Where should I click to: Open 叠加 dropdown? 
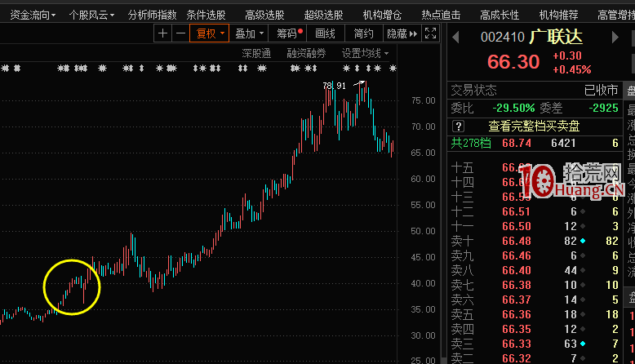249,33
